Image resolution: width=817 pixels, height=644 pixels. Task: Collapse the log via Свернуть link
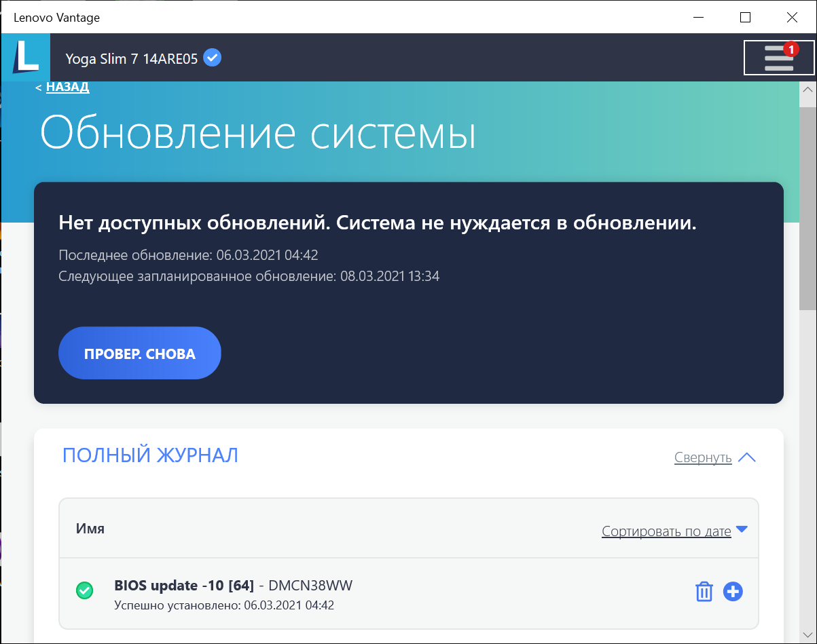pyautogui.click(x=703, y=457)
